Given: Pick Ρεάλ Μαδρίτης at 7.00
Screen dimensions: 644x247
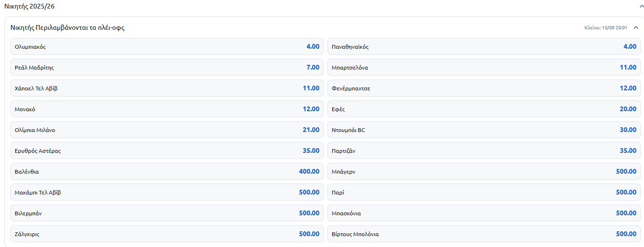Looking at the screenshot, I should pos(167,68).
